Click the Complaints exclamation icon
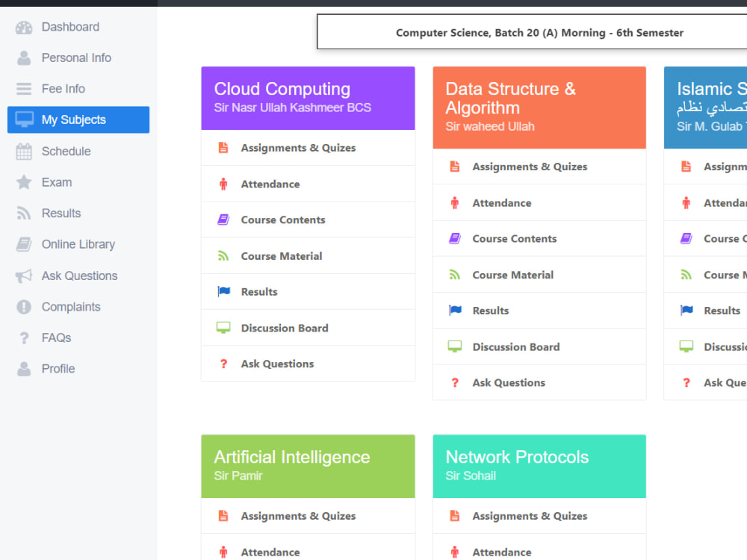 tap(24, 307)
